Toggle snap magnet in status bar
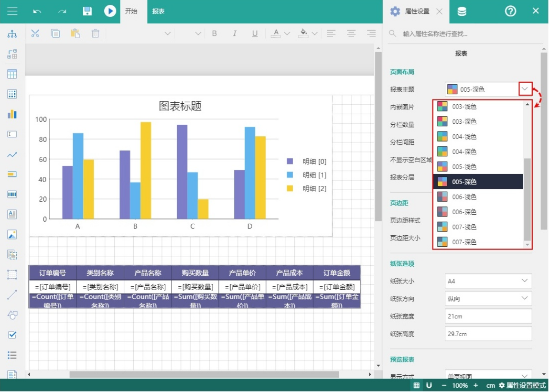 click(429, 385)
